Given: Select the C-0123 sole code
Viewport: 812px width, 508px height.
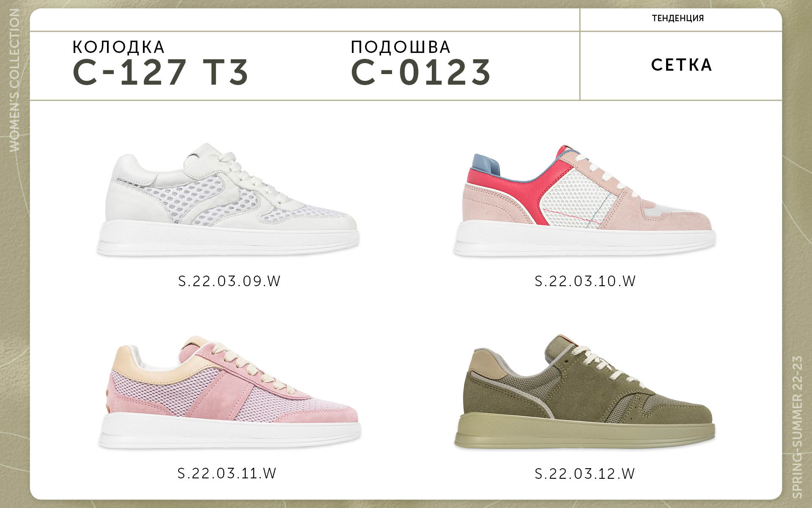Looking at the screenshot, I should pyautogui.click(x=421, y=72).
